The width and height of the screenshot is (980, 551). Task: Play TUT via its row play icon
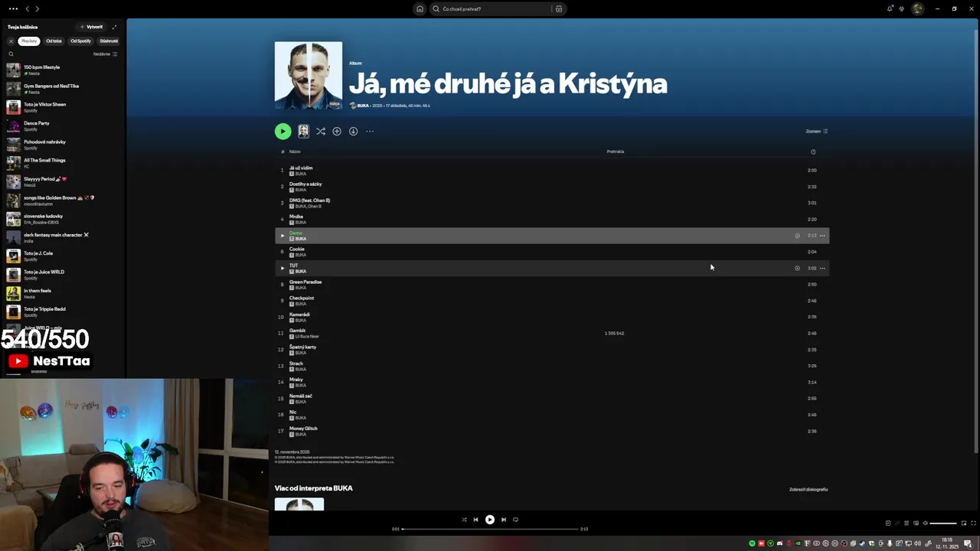click(282, 268)
